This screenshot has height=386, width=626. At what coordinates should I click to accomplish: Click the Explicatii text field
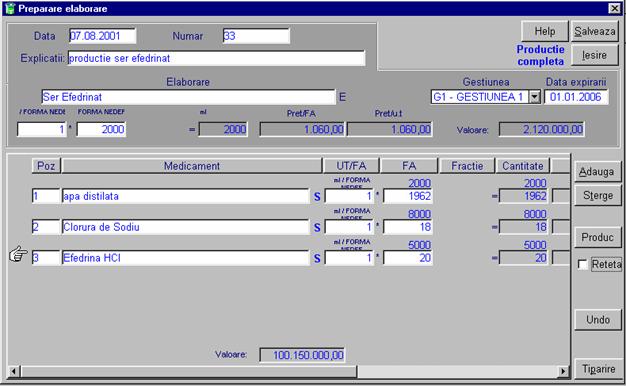(216, 58)
